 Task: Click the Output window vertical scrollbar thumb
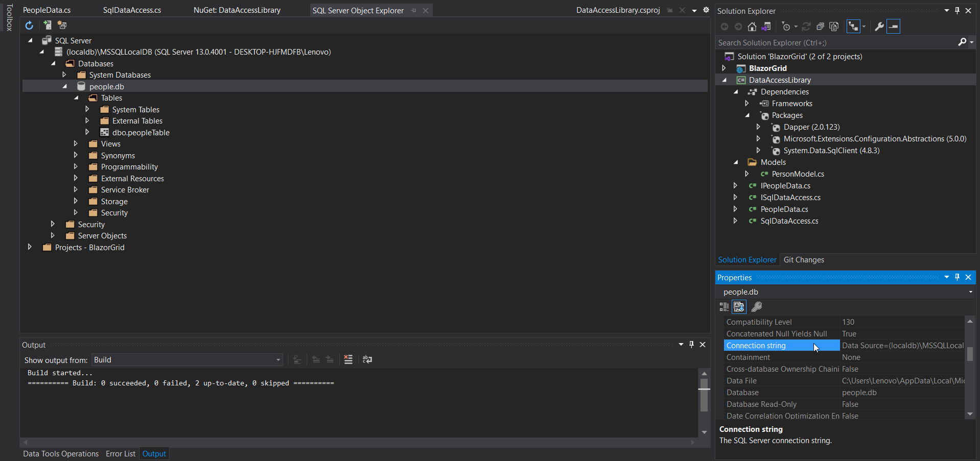point(704,395)
